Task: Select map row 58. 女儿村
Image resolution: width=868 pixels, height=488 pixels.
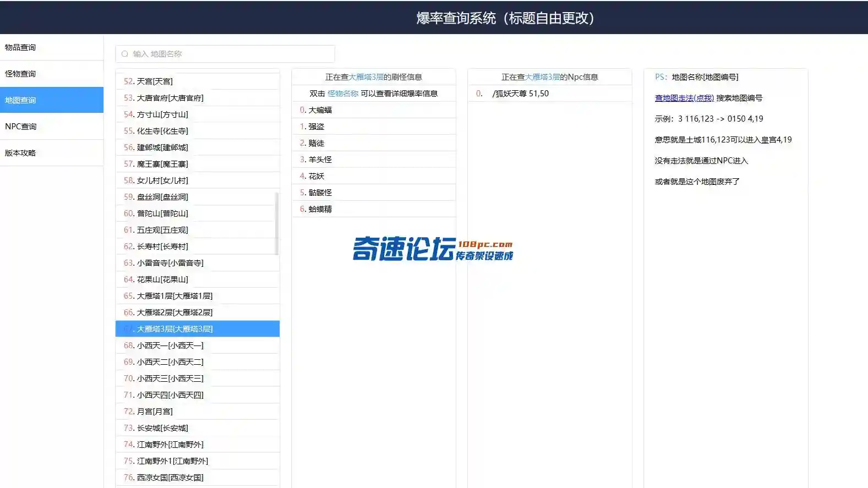Action: coord(198,180)
